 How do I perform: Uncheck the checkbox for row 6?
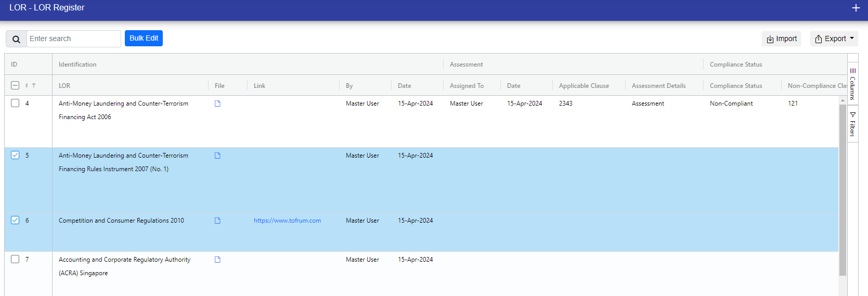point(15,220)
